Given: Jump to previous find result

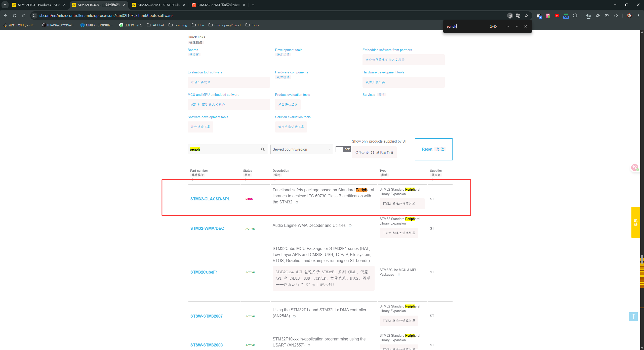Looking at the screenshot, I should click(x=508, y=26).
